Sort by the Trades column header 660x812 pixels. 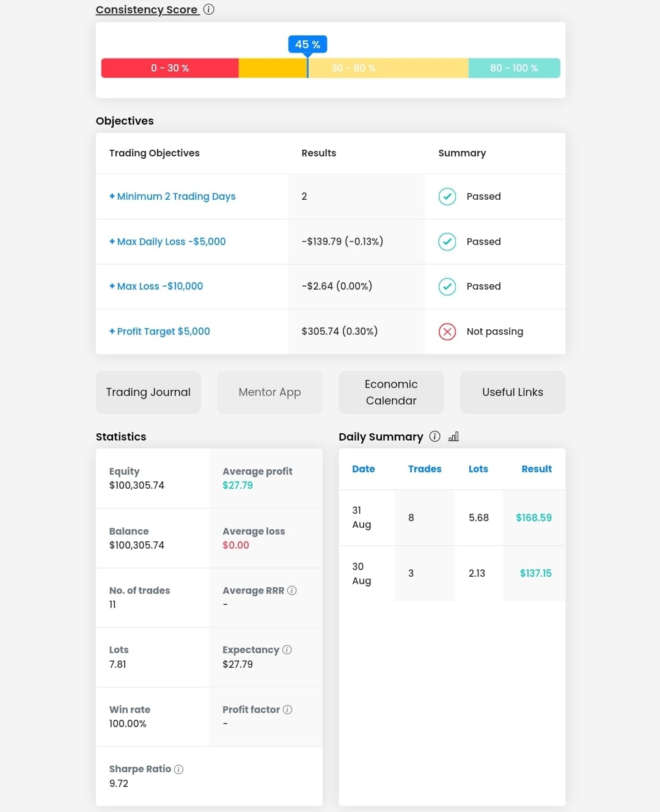point(425,469)
